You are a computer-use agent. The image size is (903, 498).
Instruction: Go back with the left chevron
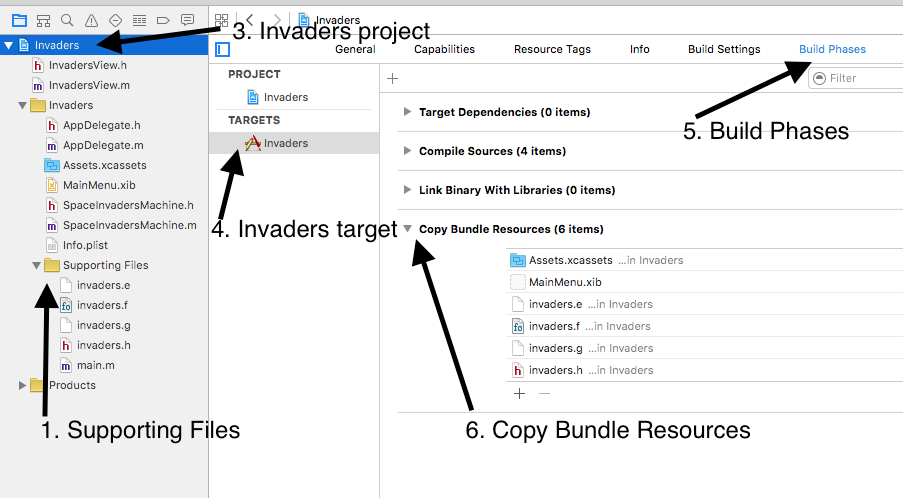(x=249, y=20)
